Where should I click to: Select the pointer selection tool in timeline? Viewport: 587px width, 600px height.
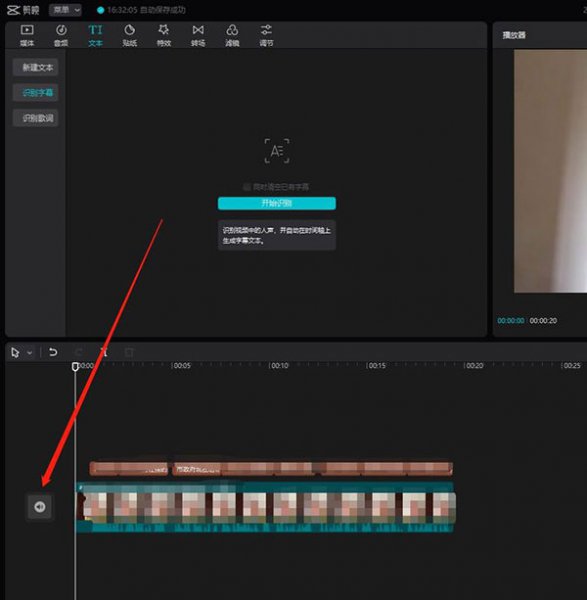pos(15,352)
